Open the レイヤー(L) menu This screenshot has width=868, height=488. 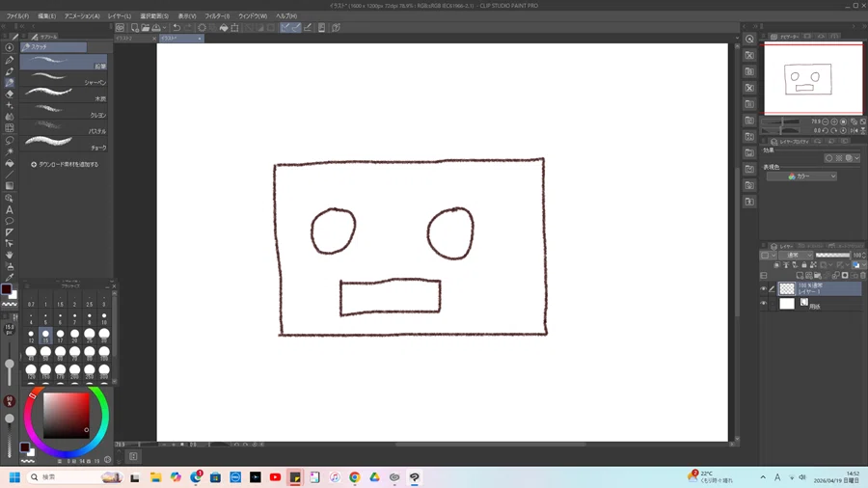[x=120, y=16]
